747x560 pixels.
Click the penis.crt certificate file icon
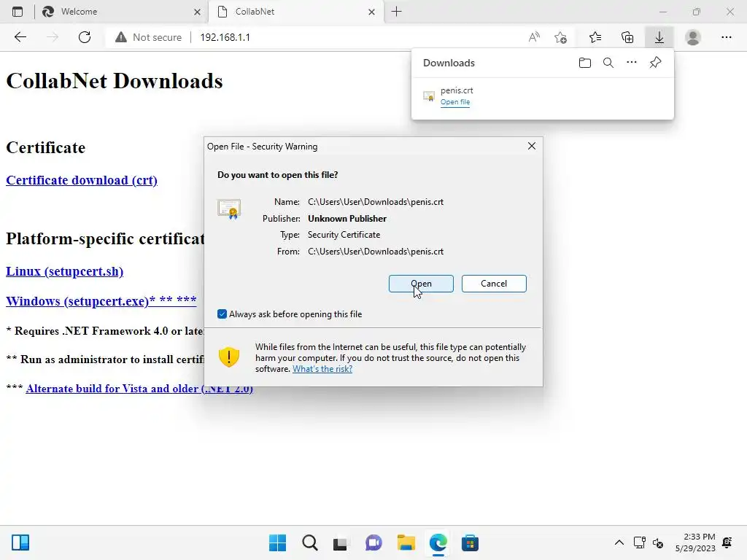(429, 96)
